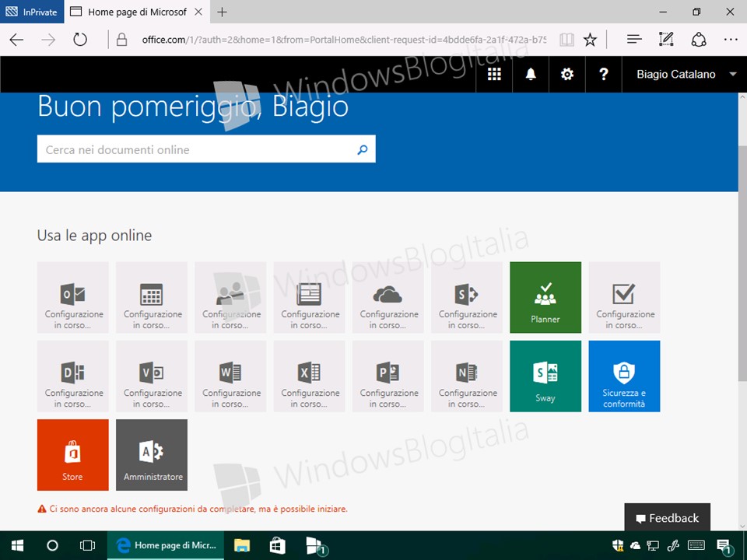This screenshot has width=747, height=560.
Task: Open the orange Store tile
Action: [x=73, y=455]
